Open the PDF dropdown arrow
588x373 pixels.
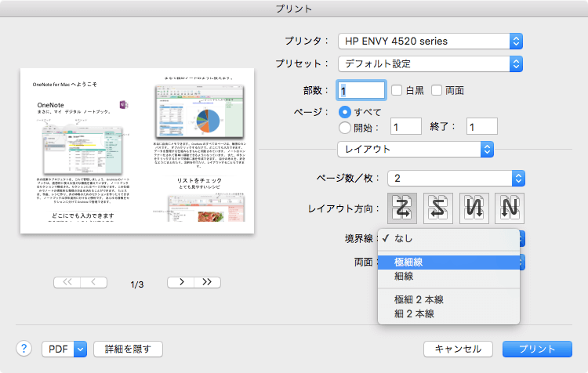(x=80, y=349)
